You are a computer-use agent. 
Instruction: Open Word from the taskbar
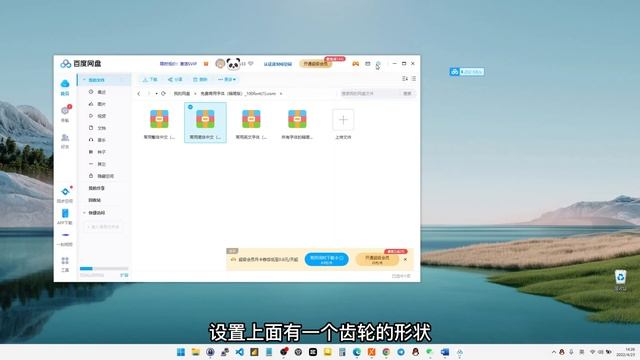[445, 352]
